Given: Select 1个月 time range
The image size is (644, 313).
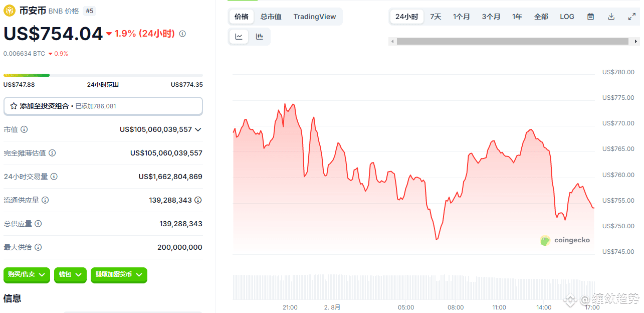Looking at the screenshot, I should click(462, 17).
